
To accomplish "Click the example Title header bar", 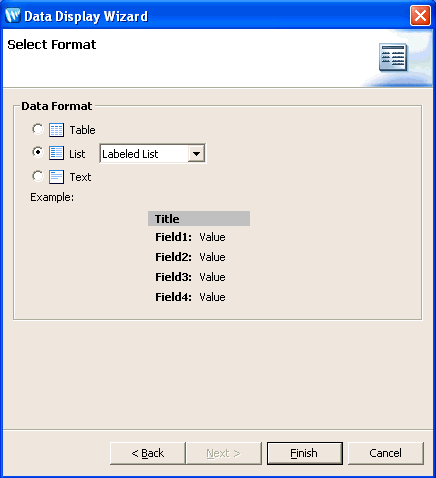I will tap(199, 219).
